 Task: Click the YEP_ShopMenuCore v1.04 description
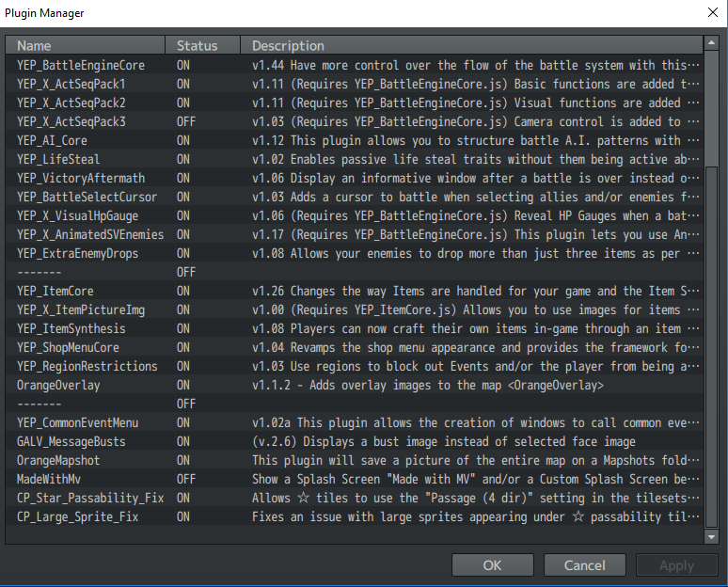pyautogui.click(x=475, y=347)
